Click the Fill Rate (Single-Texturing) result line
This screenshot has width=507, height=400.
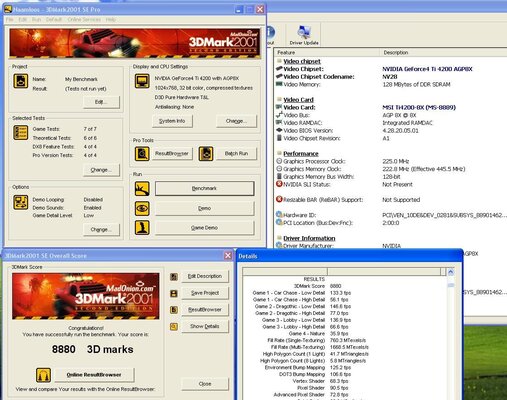click(317, 340)
